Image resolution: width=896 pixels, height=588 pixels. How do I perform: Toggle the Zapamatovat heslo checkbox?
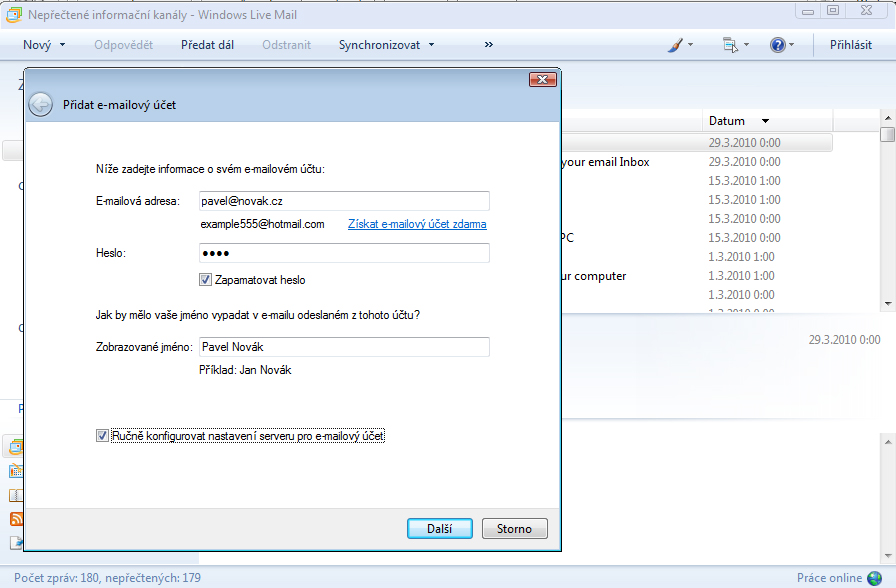205,280
